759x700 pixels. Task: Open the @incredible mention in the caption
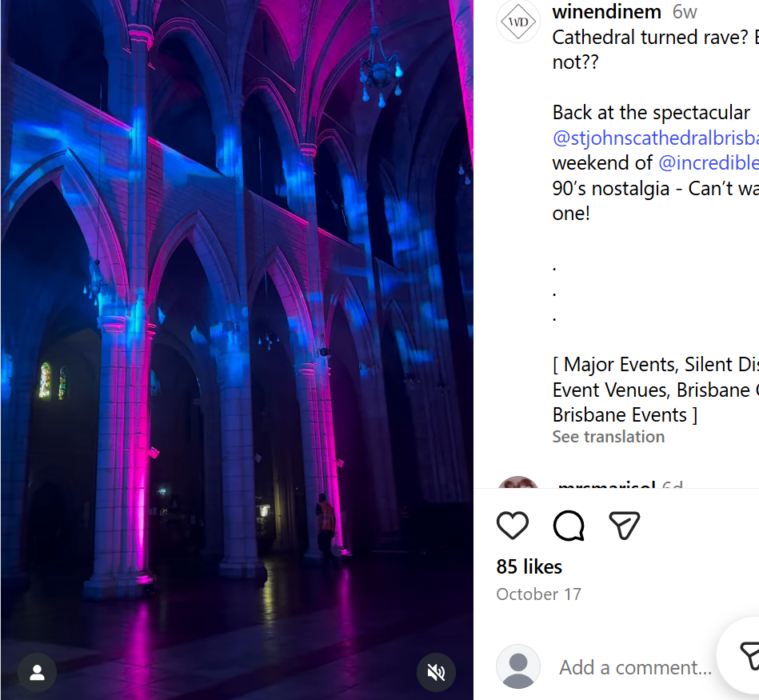[x=708, y=162]
